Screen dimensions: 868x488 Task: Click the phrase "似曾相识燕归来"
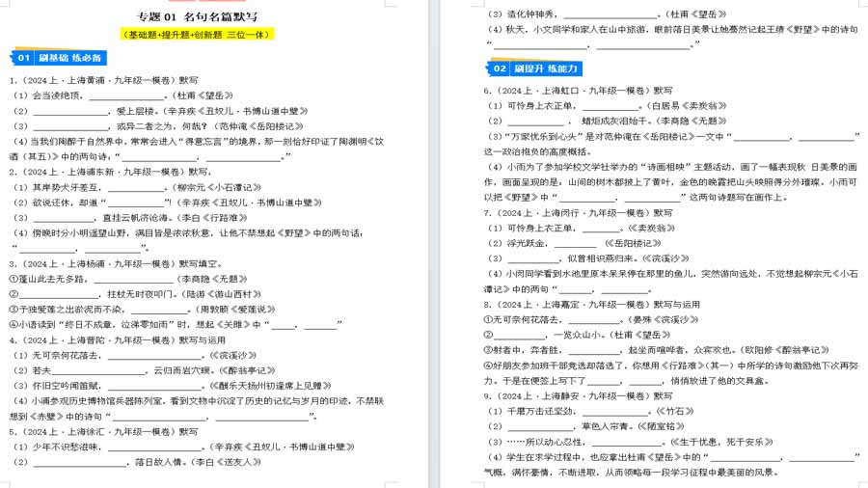599,258
